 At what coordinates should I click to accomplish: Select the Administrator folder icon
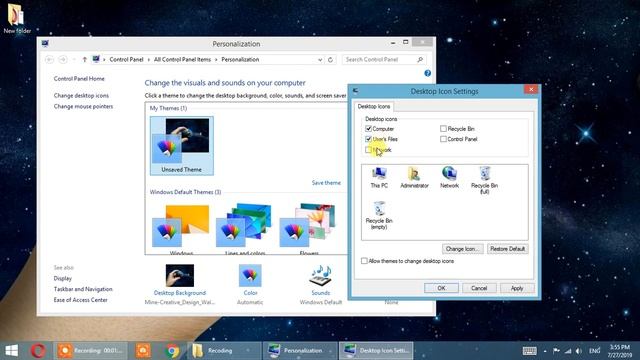(x=414, y=177)
